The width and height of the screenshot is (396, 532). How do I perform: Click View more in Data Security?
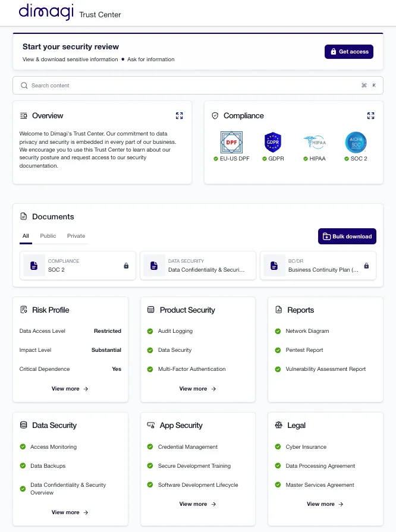point(70,512)
